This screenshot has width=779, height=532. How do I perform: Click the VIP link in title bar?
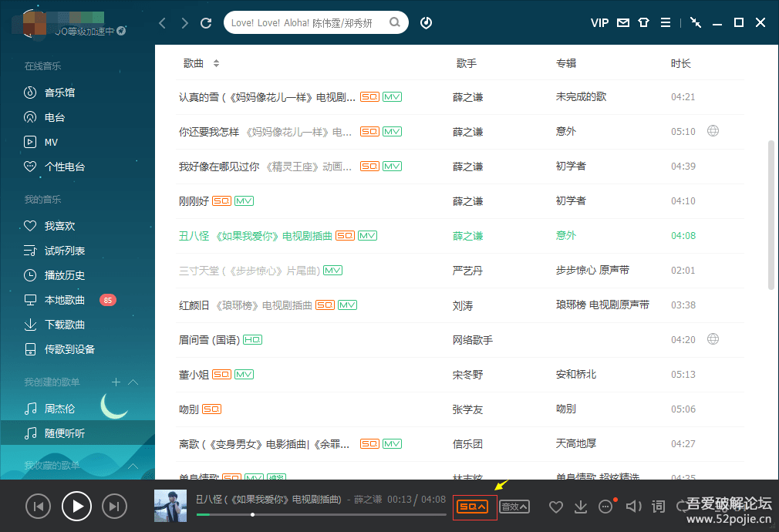599,22
